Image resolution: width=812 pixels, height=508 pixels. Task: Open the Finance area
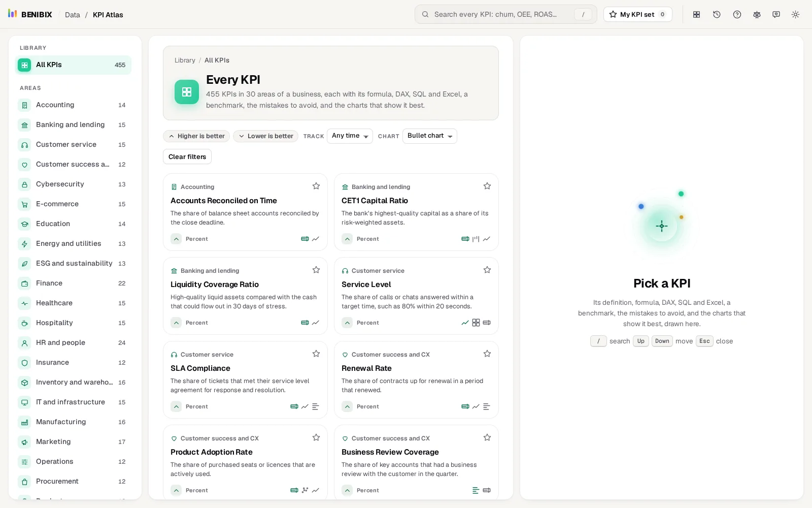point(73,283)
